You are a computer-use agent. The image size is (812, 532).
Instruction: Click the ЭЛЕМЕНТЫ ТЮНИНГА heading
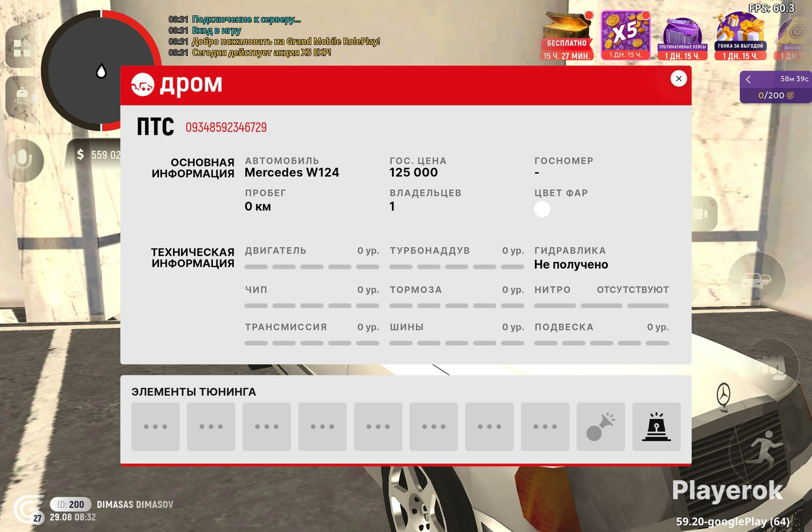point(194,392)
